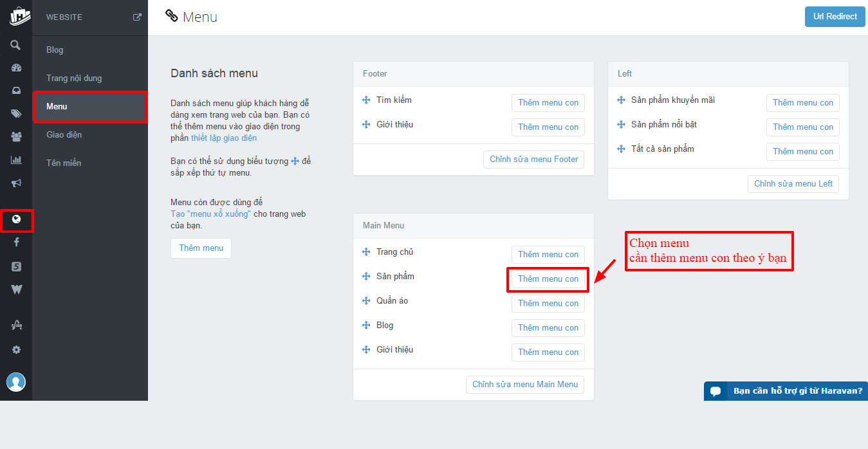Open website in new tab icon
The image size is (868, 449).
point(137,17)
